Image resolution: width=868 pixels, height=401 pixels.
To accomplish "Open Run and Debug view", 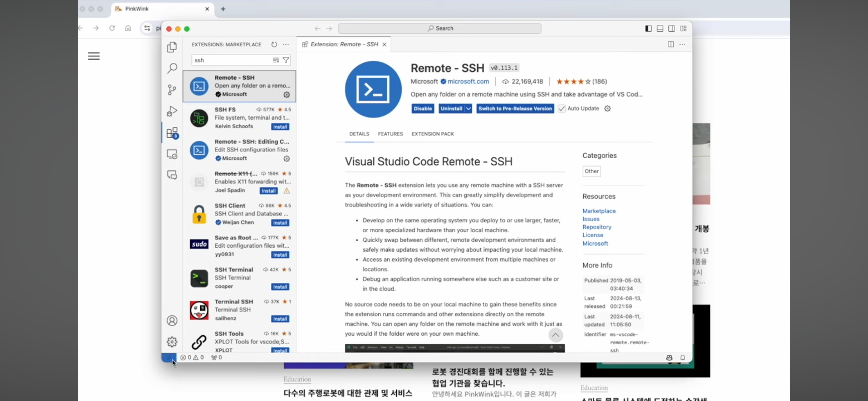I will click(172, 111).
